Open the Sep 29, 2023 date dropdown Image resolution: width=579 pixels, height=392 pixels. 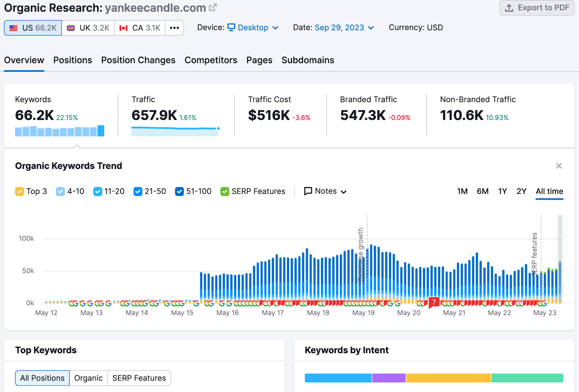tap(344, 28)
